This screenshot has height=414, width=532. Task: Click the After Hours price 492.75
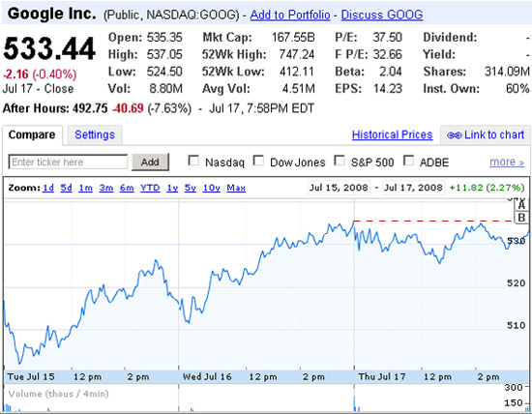[x=90, y=108]
